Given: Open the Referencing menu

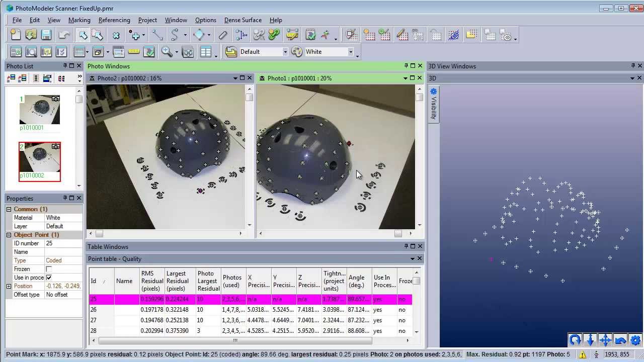Looking at the screenshot, I should (114, 20).
